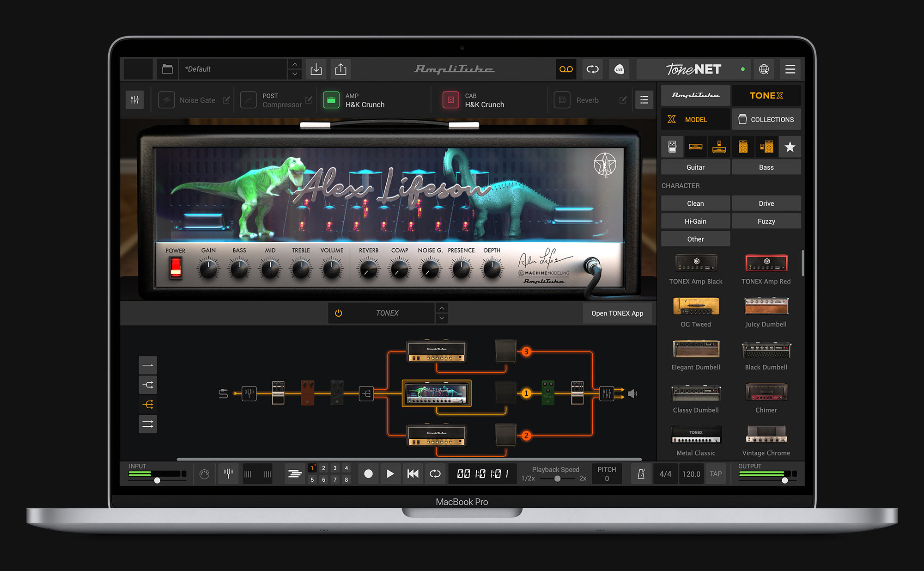924x571 pixels.
Task: Toggle the amp's POWER switch
Action: [176, 267]
